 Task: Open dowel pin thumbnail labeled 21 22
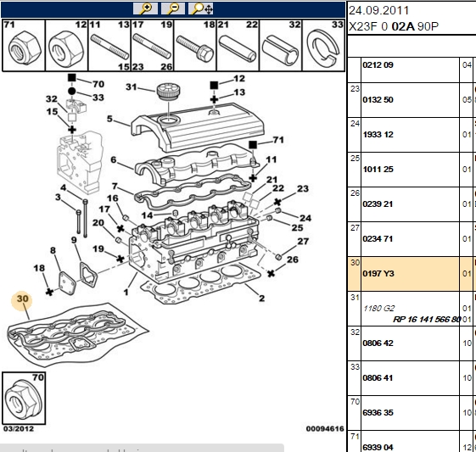point(238,46)
